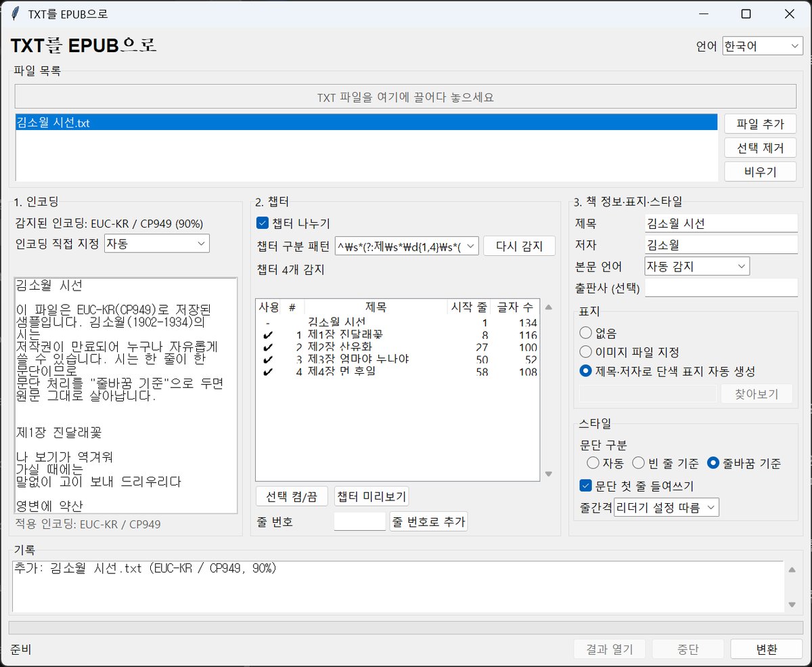Click the 준비 status text
Screen dimensions: 812x667
pyautogui.click(x=20, y=649)
